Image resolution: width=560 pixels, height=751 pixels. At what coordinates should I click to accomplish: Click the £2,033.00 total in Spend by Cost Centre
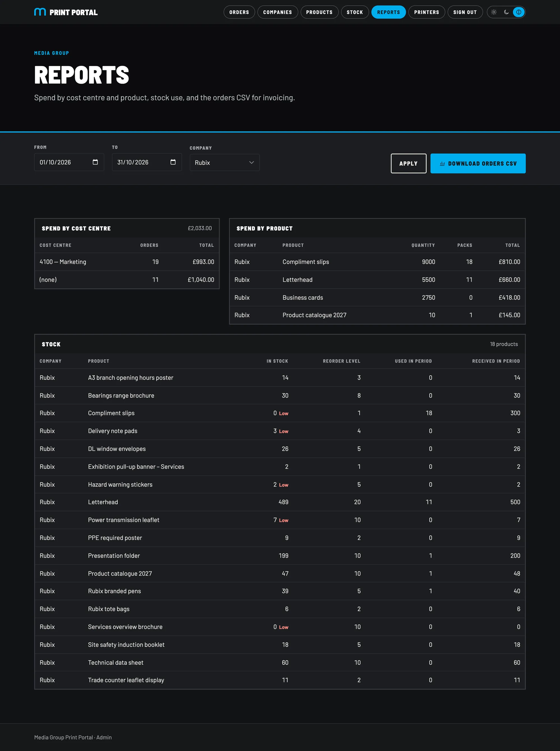200,228
